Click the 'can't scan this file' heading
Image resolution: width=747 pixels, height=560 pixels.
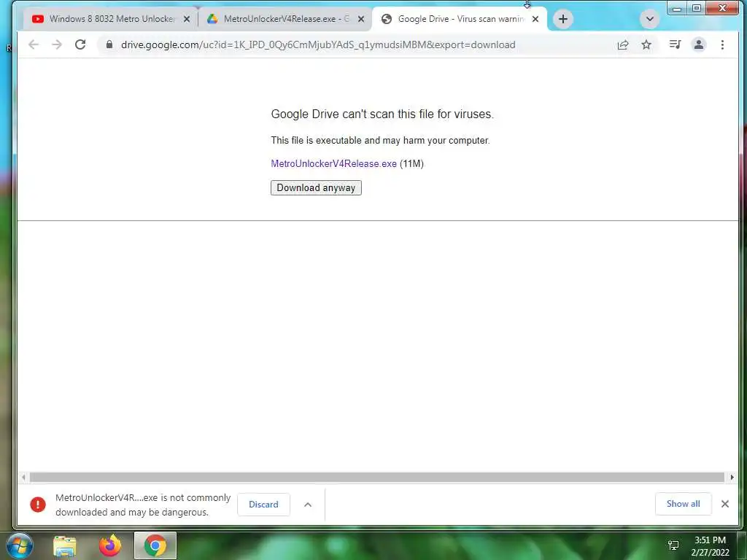(382, 114)
